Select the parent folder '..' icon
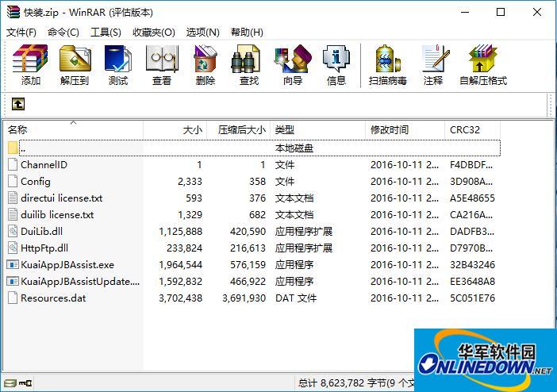Image resolution: width=557 pixels, height=392 pixels. [x=13, y=148]
